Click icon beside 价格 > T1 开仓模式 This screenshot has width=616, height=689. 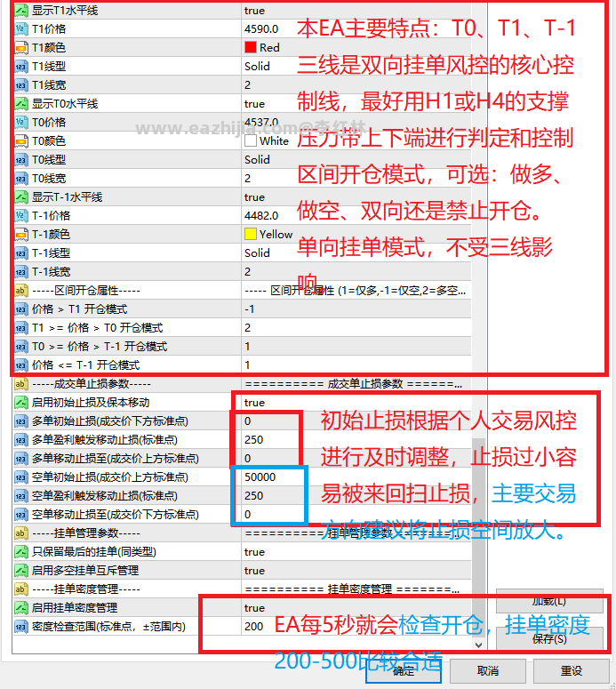[x=21, y=308]
